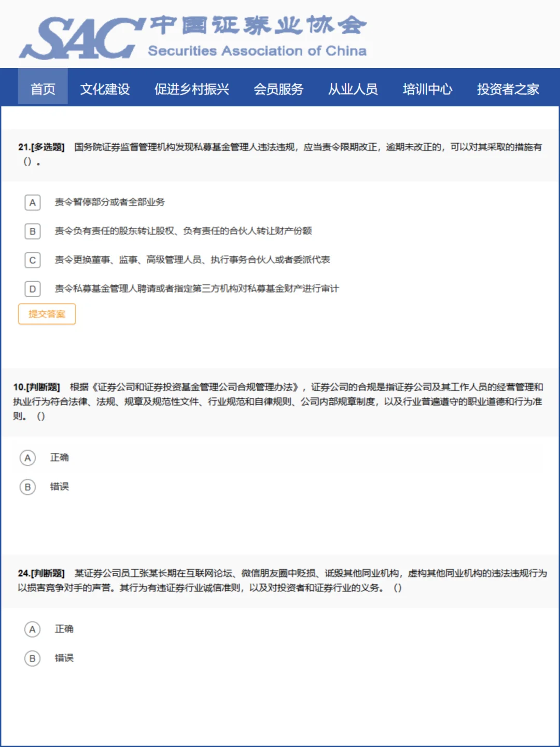Click 正确 label under question 10

pyautogui.click(x=60, y=458)
